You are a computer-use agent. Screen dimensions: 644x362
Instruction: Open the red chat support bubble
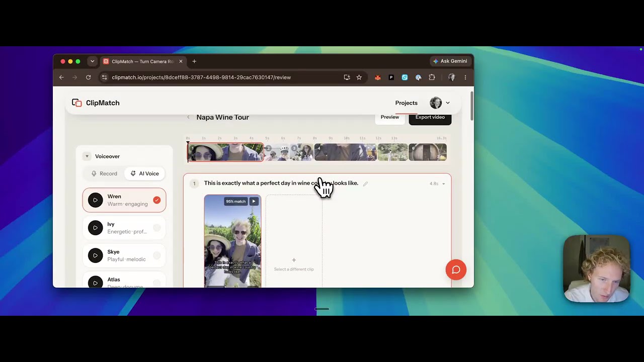coord(456,269)
